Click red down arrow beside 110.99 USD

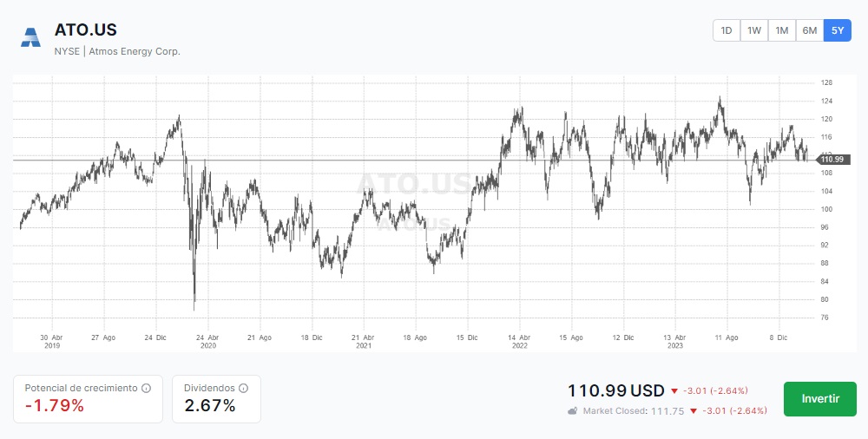click(674, 390)
